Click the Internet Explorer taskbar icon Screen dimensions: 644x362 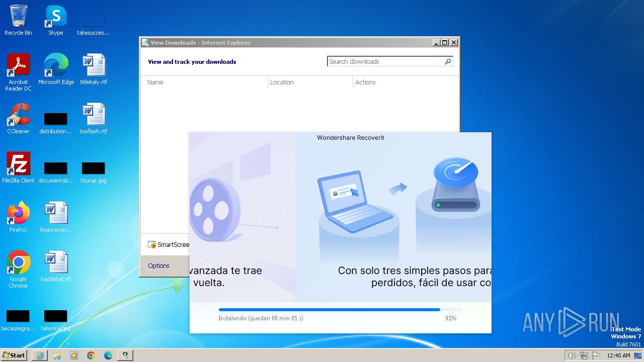(40, 355)
